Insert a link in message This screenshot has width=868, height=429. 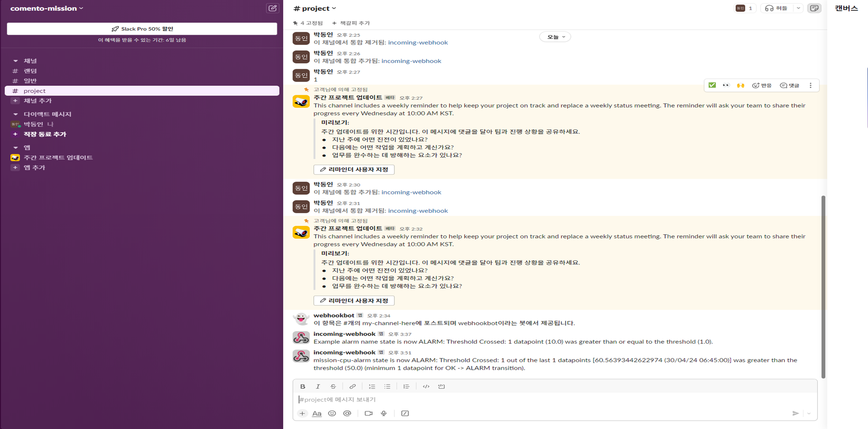[x=353, y=386]
